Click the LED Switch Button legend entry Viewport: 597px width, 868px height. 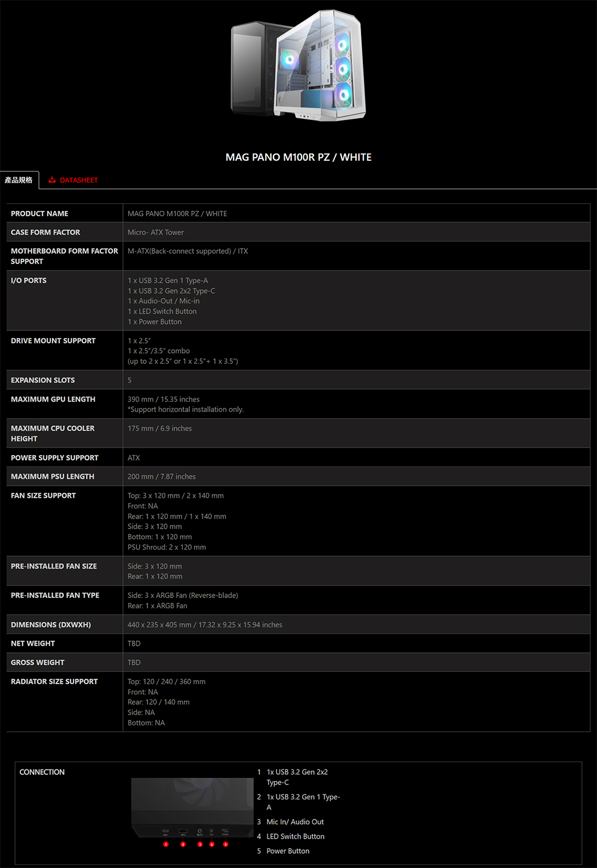(296, 836)
